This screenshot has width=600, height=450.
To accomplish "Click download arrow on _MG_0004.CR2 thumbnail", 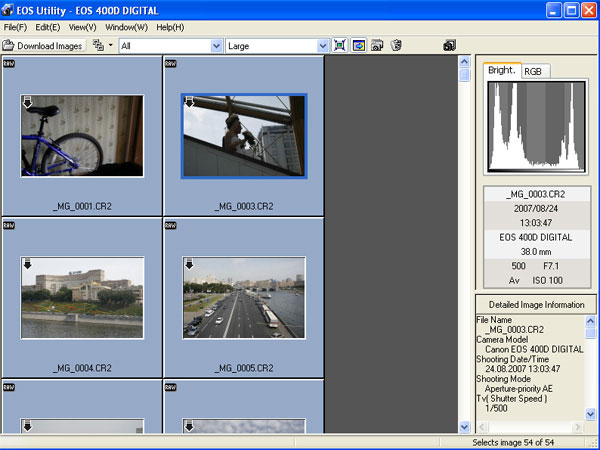I will point(28,264).
